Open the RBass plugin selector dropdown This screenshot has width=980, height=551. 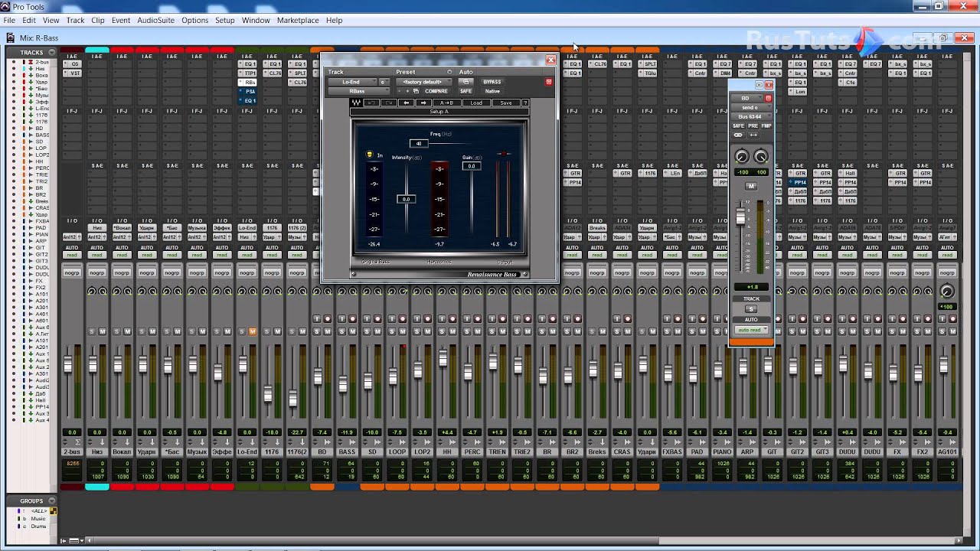pos(358,91)
